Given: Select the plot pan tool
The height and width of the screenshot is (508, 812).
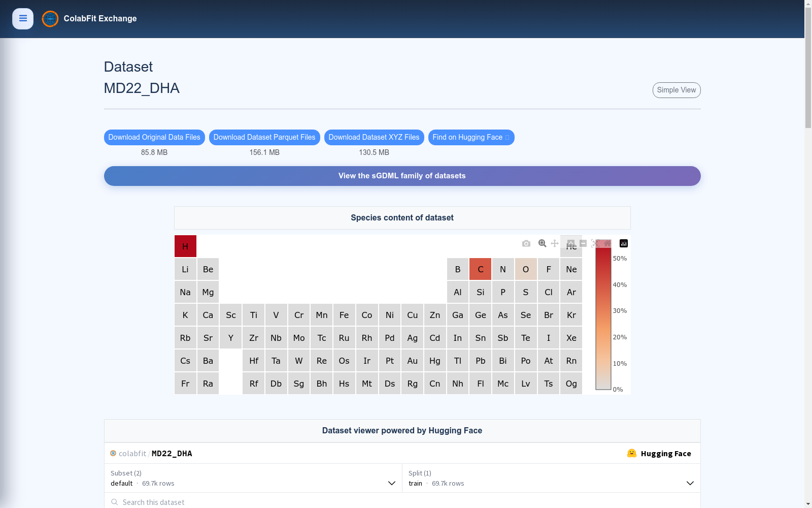Looking at the screenshot, I should pos(555,243).
